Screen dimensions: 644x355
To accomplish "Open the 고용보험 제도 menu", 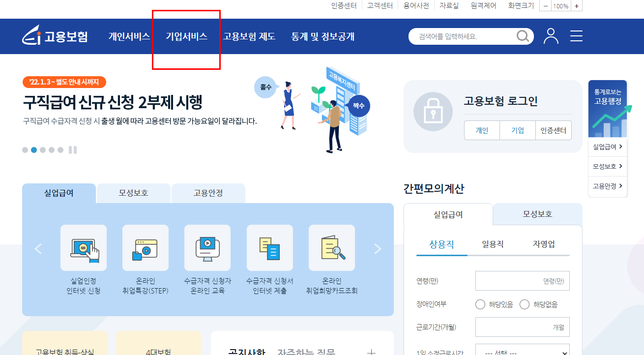I will (x=249, y=36).
